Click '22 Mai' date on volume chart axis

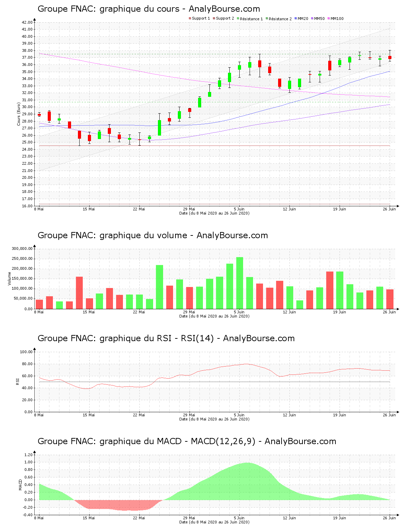click(139, 312)
